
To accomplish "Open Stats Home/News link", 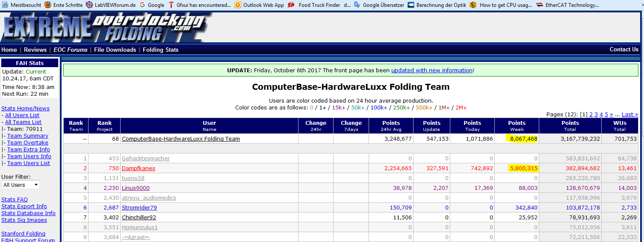I will (25, 108).
